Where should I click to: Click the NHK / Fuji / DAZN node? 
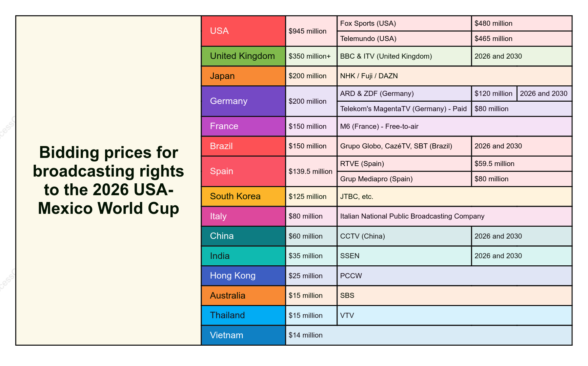coord(455,76)
